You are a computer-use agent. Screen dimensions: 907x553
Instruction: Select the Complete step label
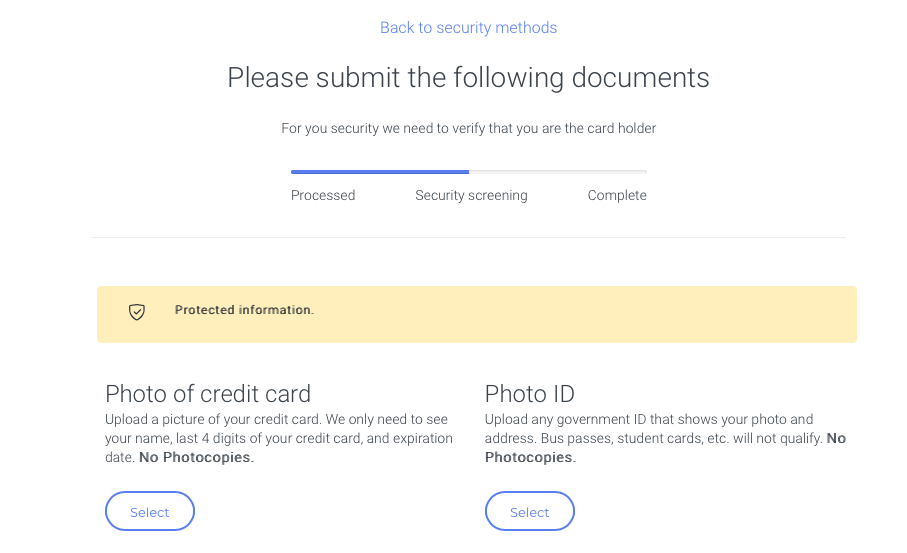tap(617, 195)
